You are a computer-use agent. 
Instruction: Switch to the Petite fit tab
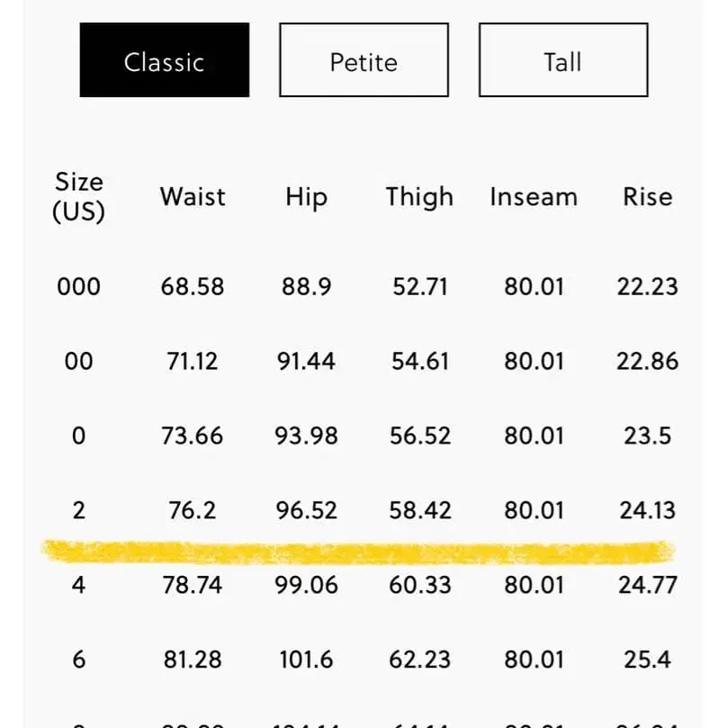(364, 61)
